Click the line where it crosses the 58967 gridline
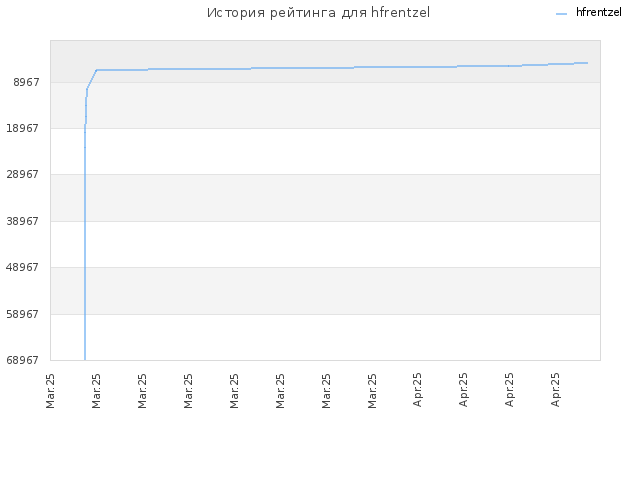Screen dimensions: 640x480 click(x=85, y=314)
